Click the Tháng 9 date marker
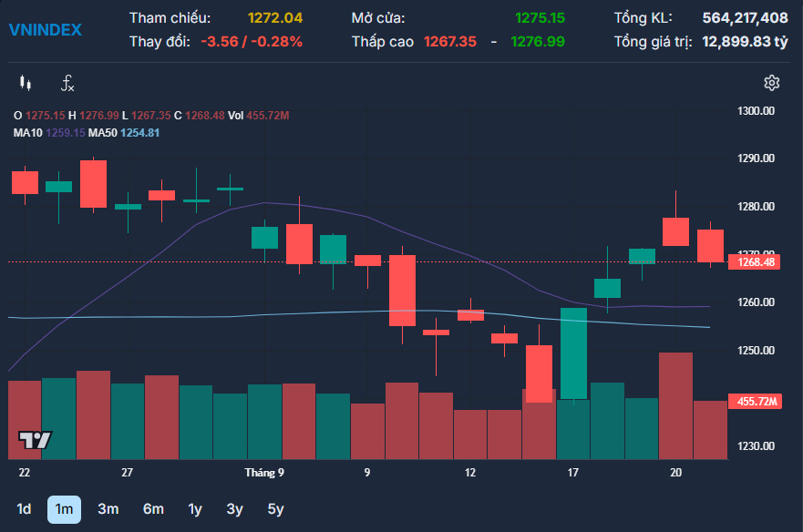This screenshot has width=803, height=532. point(264,473)
